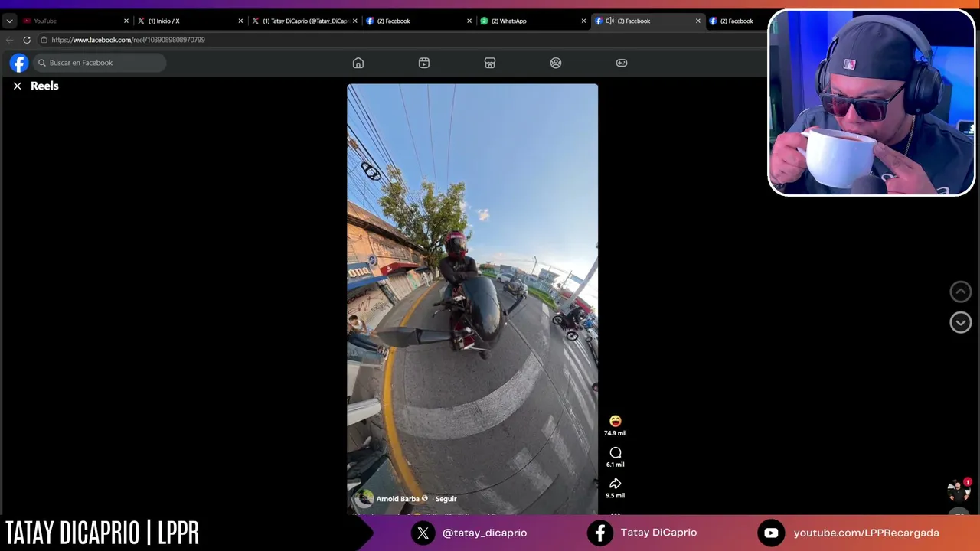980x551 pixels.
Task: Focus the Buscar en Facebook search box
Action: [100, 63]
